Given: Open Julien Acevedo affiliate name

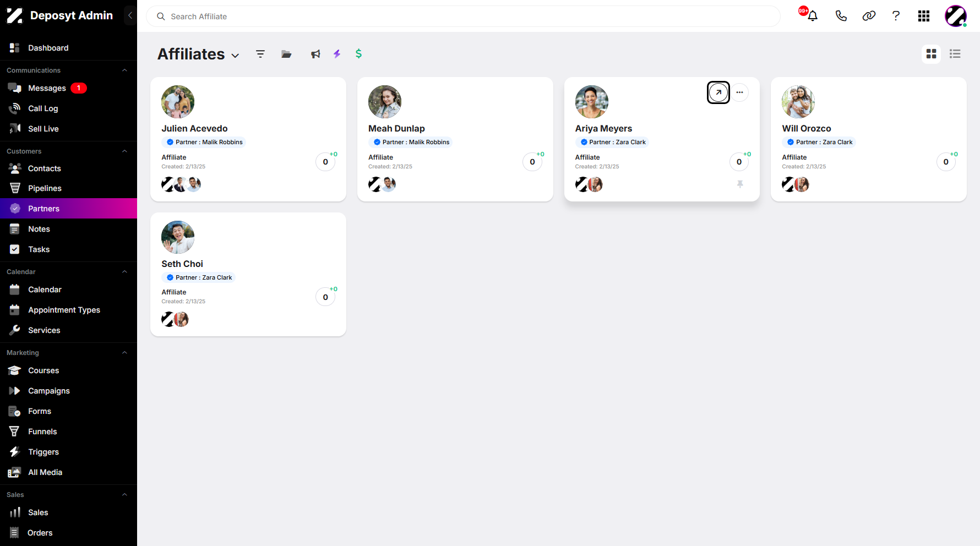Looking at the screenshot, I should (194, 128).
